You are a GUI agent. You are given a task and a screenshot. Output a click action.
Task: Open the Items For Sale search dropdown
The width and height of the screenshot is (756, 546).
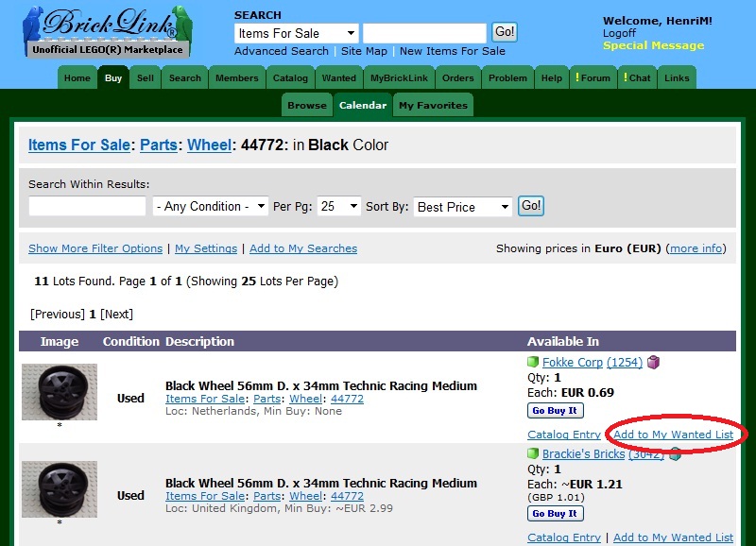tap(296, 33)
